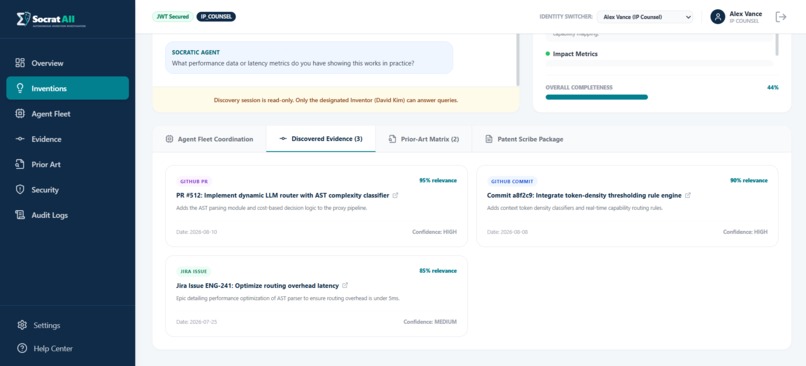This screenshot has height=366, width=806.
Task: Click the Socratic Agent question bubble
Action: (x=309, y=58)
